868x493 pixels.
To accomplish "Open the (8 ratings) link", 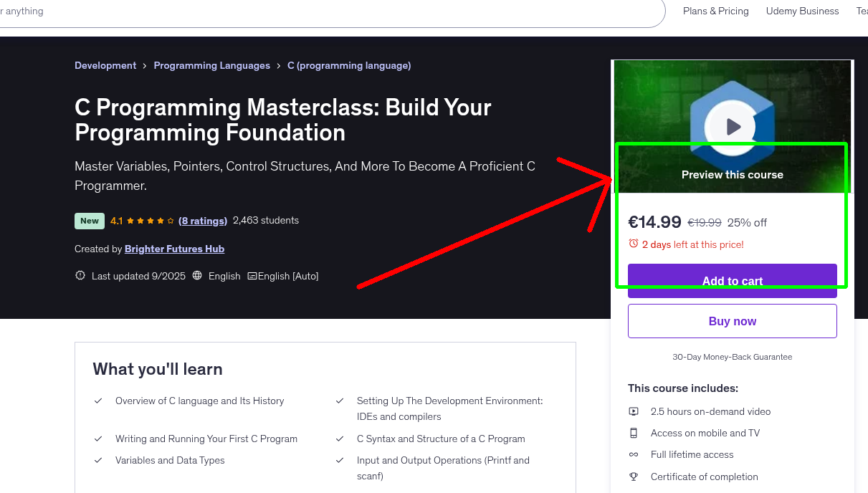I will [203, 220].
